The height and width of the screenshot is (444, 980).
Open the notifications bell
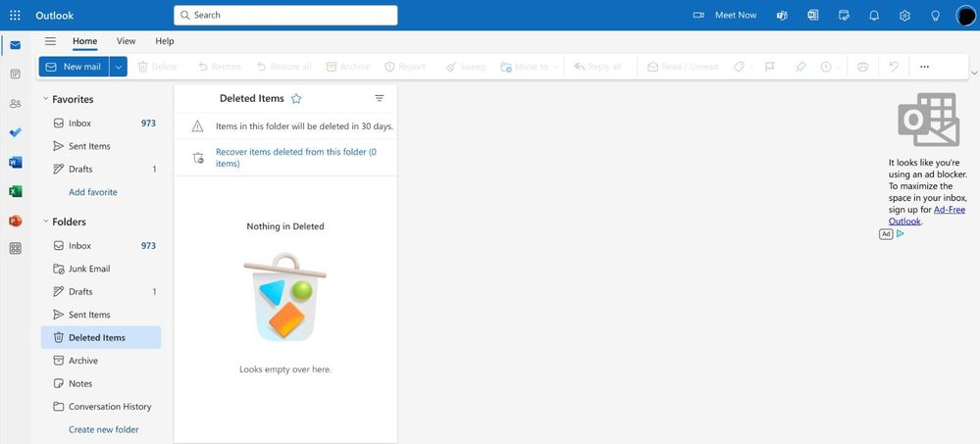[874, 15]
